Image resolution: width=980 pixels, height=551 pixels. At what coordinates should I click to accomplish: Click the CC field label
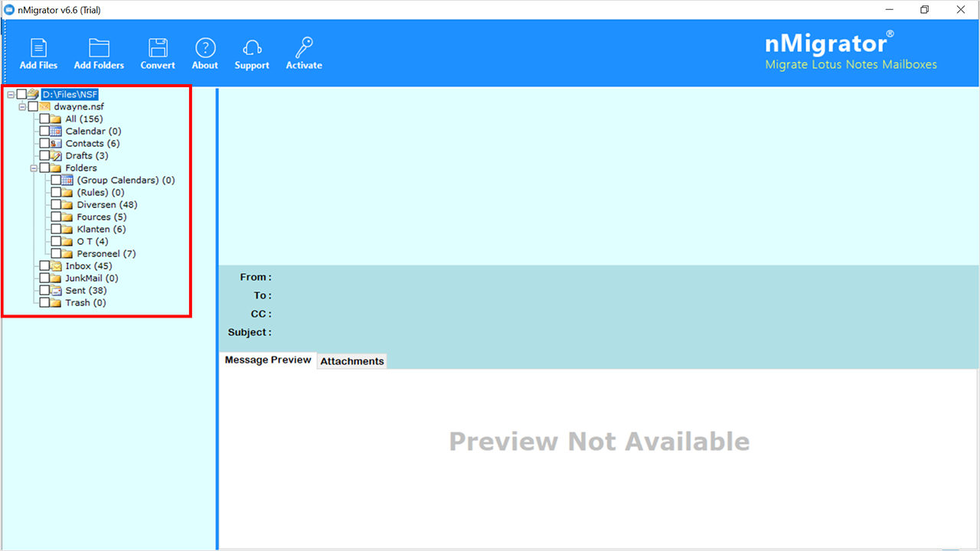tap(261, 314)
